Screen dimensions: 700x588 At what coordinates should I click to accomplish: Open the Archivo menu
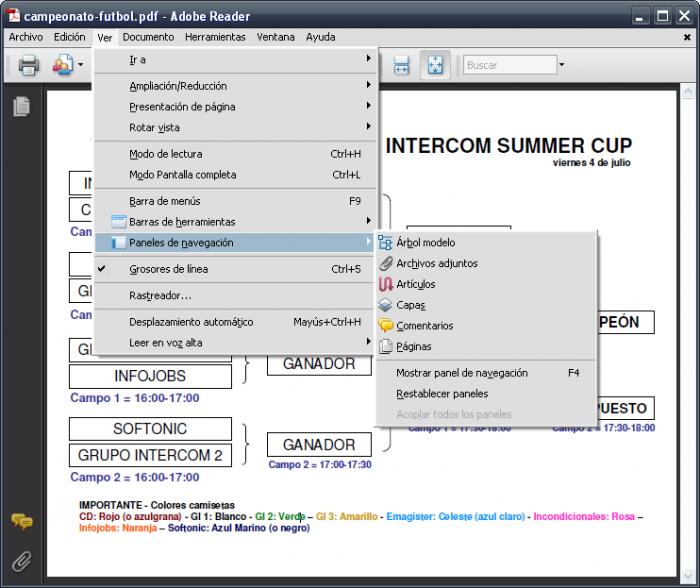(x=26, y=37)
